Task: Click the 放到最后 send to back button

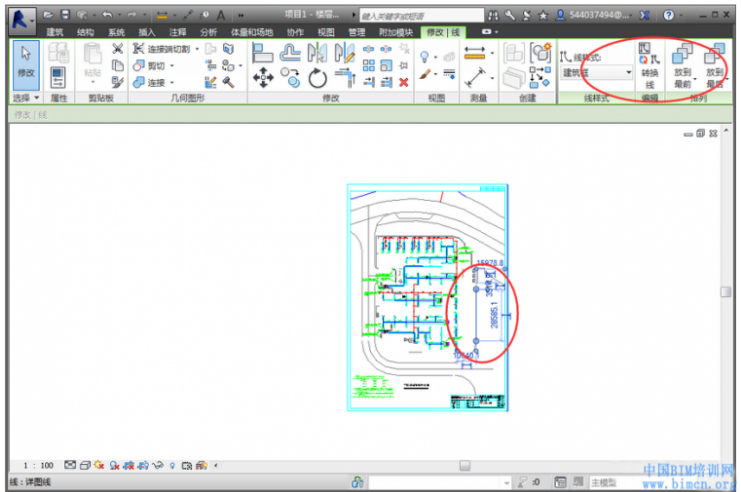Action: (x=715, y=66)
